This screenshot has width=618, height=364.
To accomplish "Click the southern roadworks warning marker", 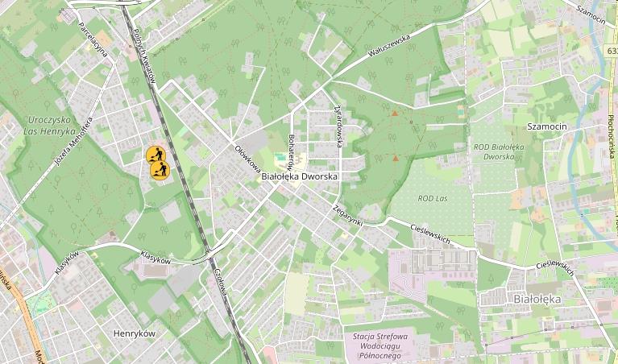I will (x=160, y=171).
